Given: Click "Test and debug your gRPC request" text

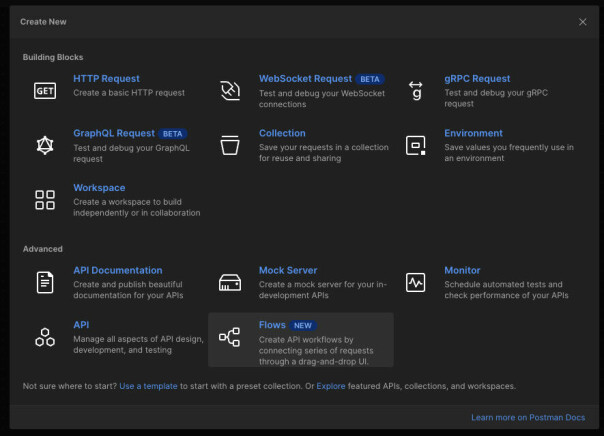Looking at the screenshot, I should (496, 98).
